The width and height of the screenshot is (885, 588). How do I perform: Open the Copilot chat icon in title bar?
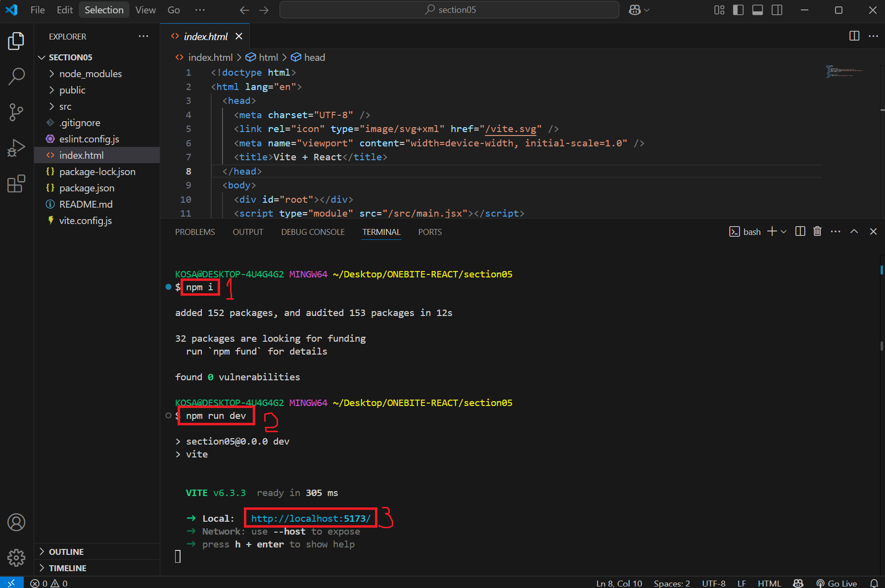pos(635,10)
